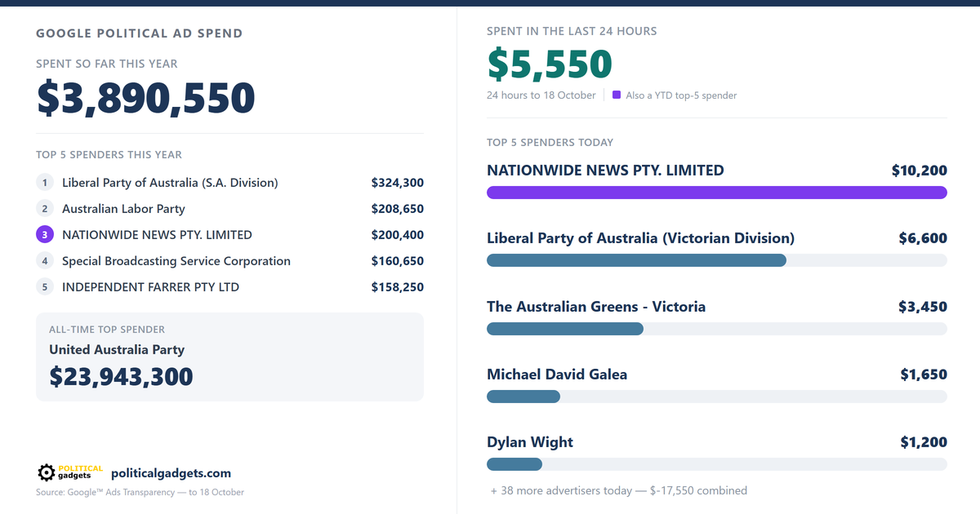
Task: Click the $23,943,300 all-time amount
Action: [121, 377]
